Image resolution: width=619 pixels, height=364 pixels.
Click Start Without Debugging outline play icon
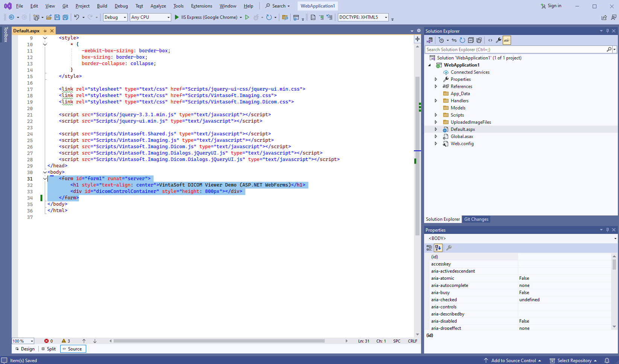tap(247, 17)
